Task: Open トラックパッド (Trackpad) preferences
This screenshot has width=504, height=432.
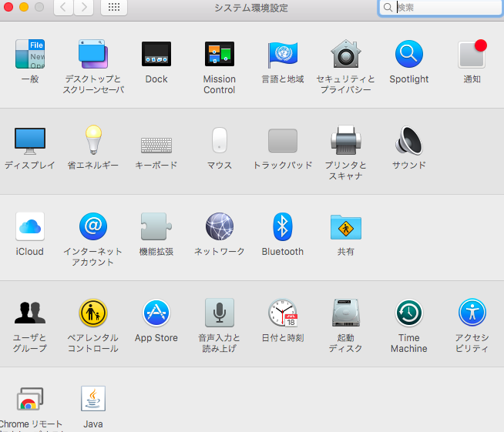Action: pos(283,141)
